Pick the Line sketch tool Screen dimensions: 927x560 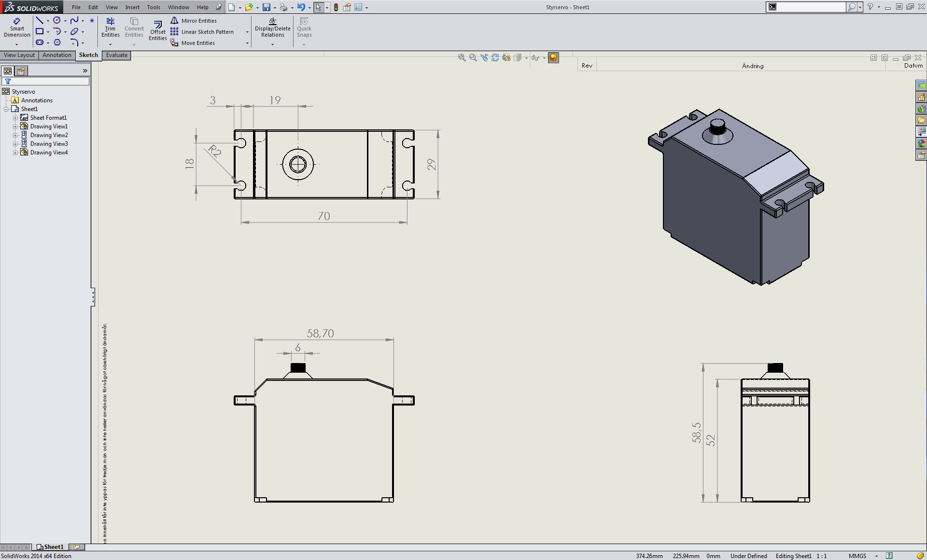pos(40,20)
